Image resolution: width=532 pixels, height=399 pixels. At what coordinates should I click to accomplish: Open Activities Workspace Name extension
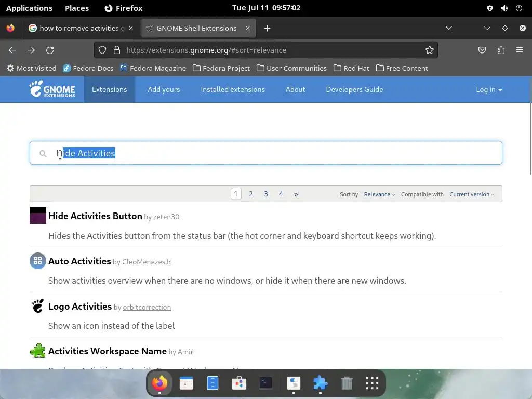pyautogui.click(x=107, y=351)
